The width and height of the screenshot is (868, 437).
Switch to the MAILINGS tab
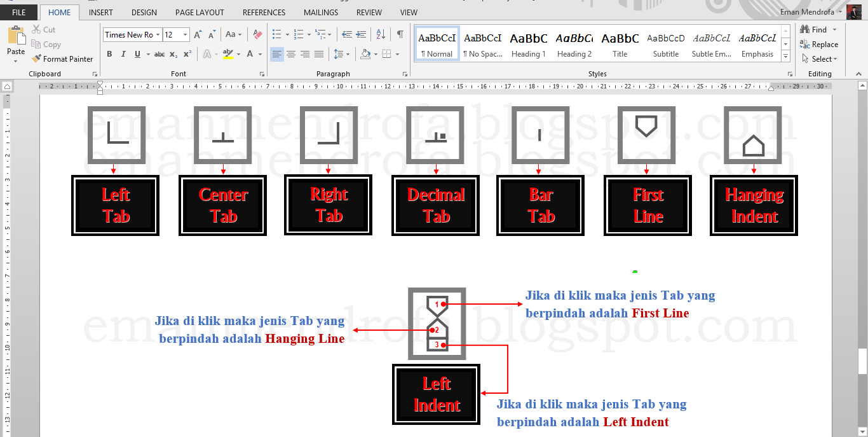click(321, 12)
